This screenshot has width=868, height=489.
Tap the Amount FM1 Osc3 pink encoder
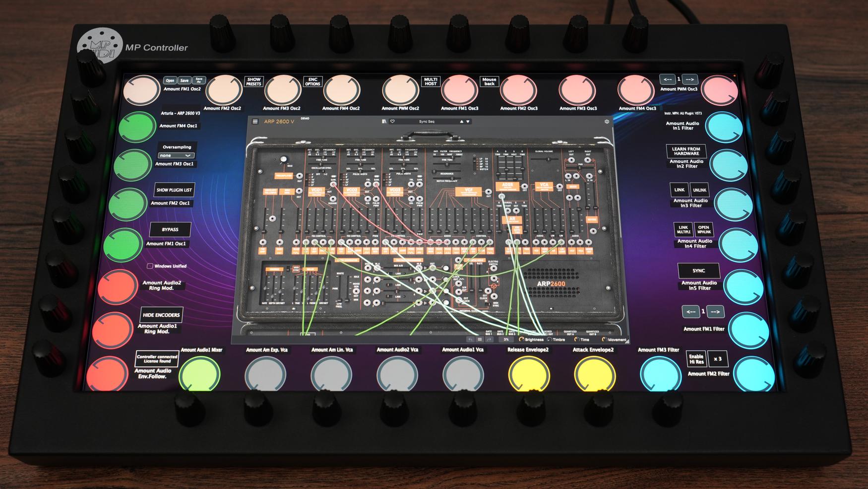tap(459, 90)
